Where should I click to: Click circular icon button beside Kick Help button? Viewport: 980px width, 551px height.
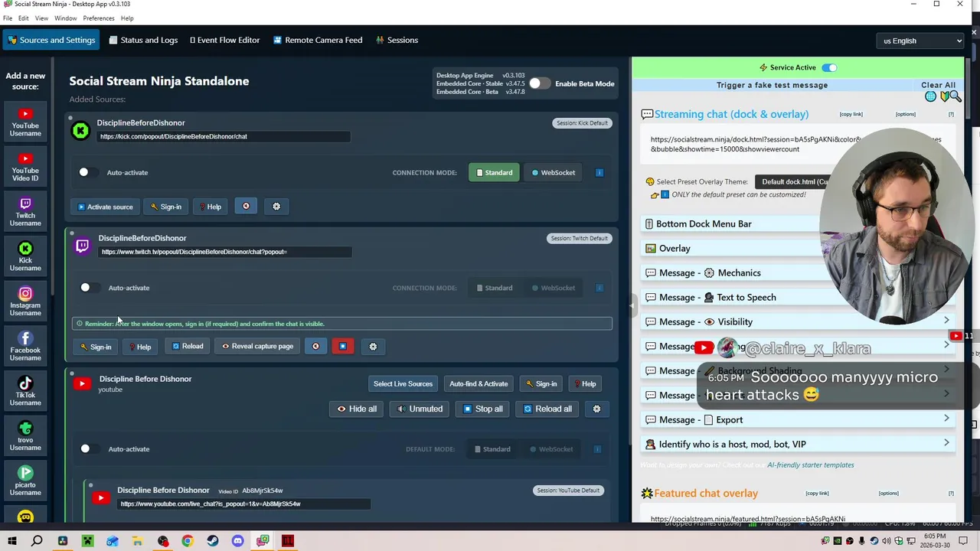click(x=246, y=206)
